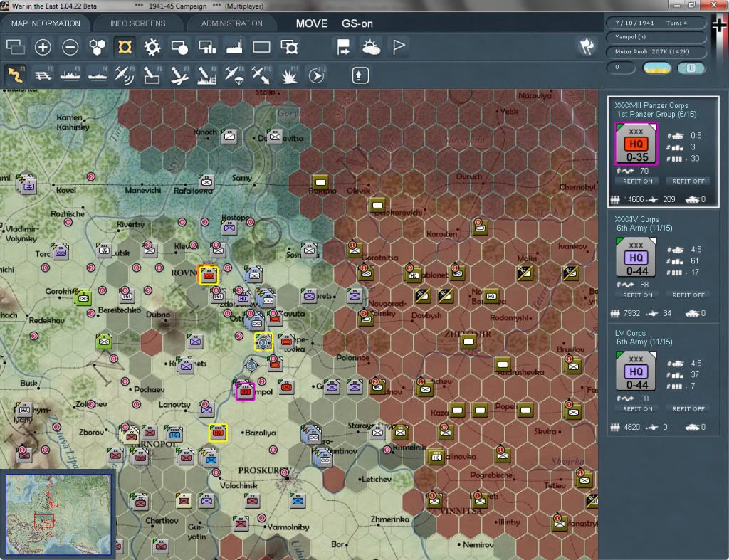The width and height of the screenshot is (729, 560).
Task: Toggle factory locations display icon
Action: pos(234,47)
